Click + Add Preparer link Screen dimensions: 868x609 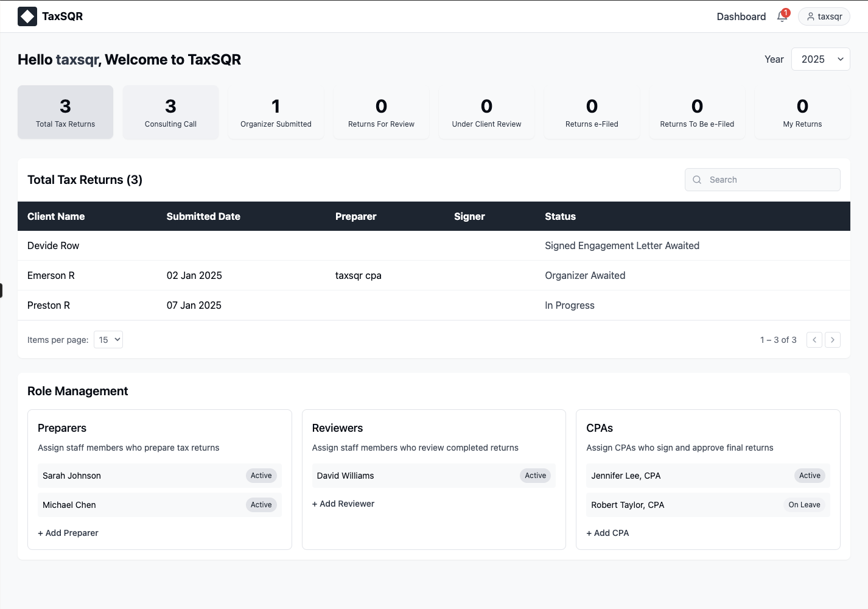[68, 533]
